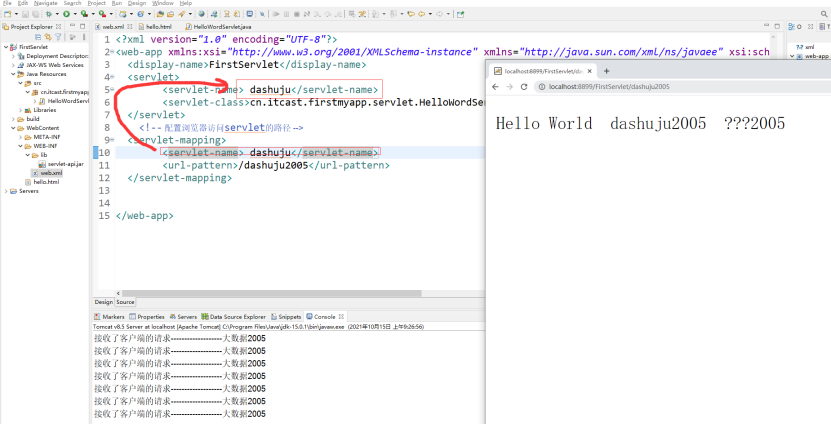Image resolution: width=831 pixels, height=424 pixels.
Task: Click the browser Forward arrow
Action: pos(510,87)
